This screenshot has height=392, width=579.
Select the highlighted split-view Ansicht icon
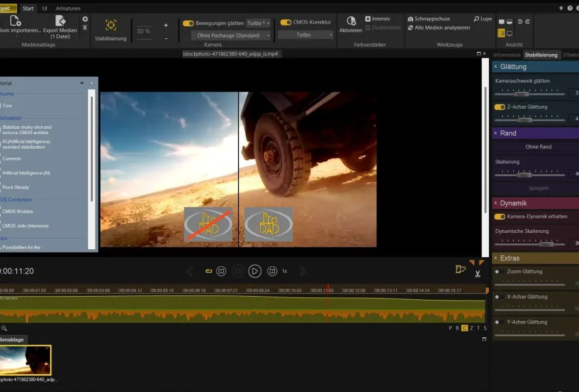[501, 34]
